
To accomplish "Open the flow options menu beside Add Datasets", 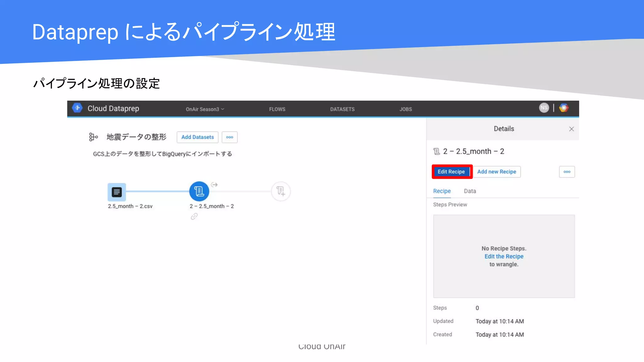I will click(x=230, y=137).
